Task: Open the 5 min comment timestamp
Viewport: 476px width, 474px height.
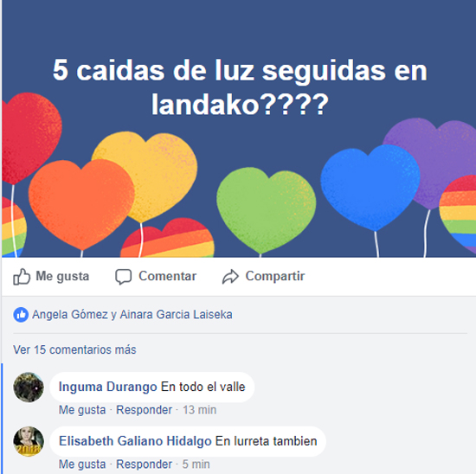Action: click(196, 464)
